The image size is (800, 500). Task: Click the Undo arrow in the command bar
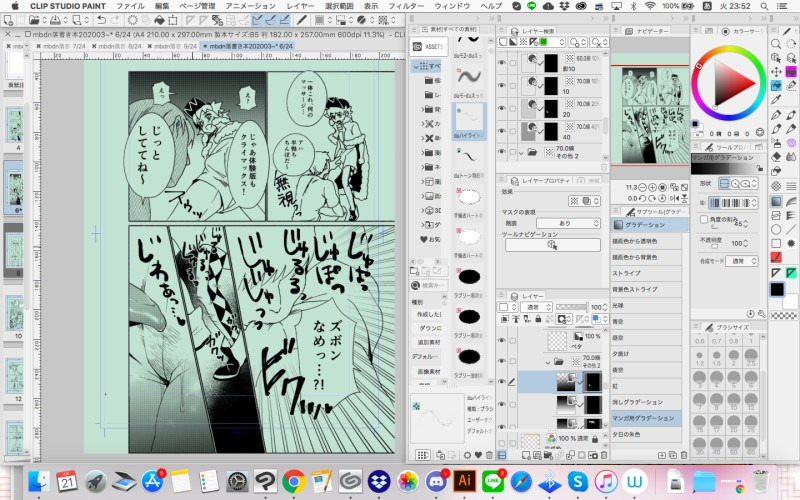[x=102, y=20]
